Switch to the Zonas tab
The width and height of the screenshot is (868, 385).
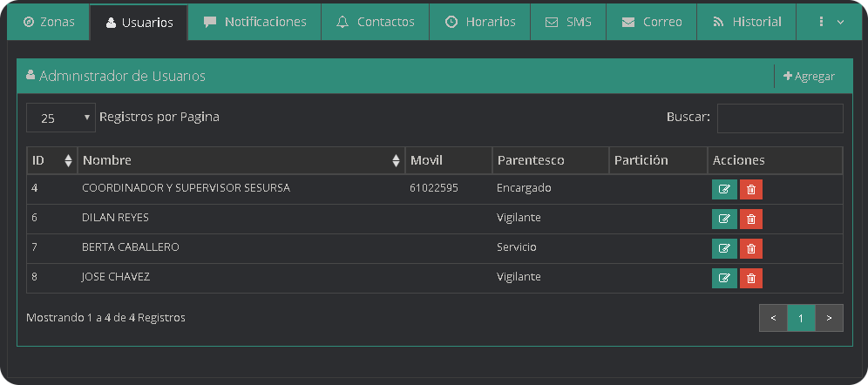point(49,22)
